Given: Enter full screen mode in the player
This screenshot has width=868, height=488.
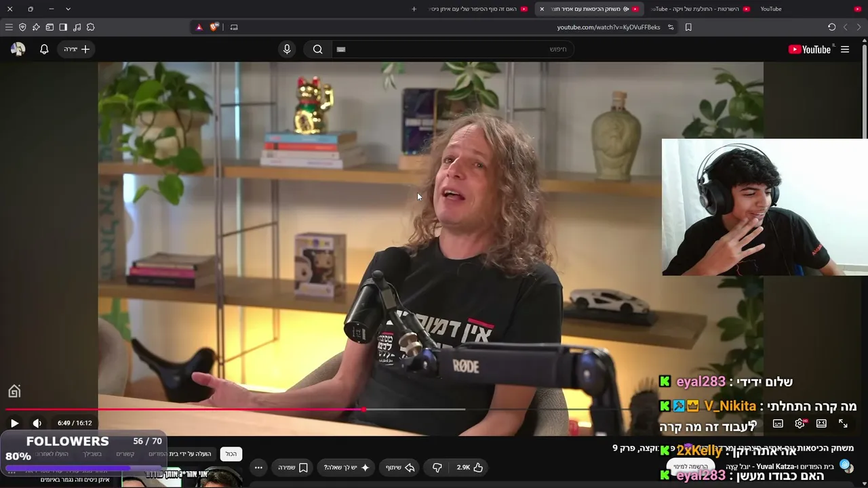Looking at the screenshot, I should pos(843,424).
